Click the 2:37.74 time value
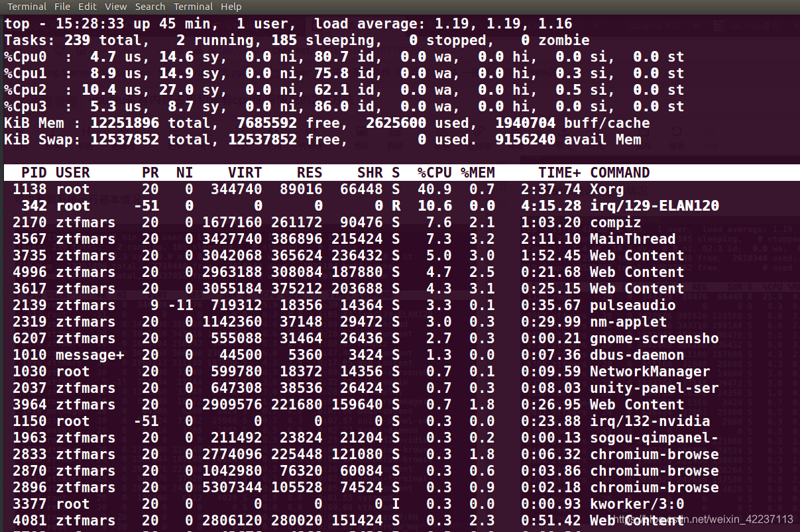The width and height of the screenshot is (800, 532). click(551, 189)
